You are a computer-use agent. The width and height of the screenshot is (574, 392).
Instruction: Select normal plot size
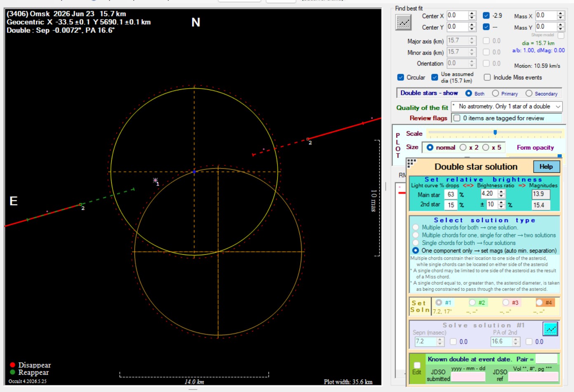pos(430,148)
